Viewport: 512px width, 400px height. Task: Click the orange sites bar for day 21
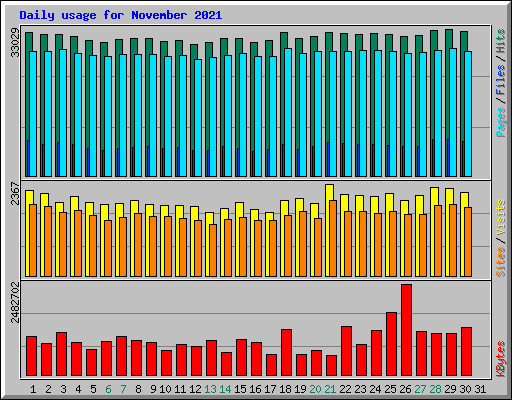[x=333, y=238]
